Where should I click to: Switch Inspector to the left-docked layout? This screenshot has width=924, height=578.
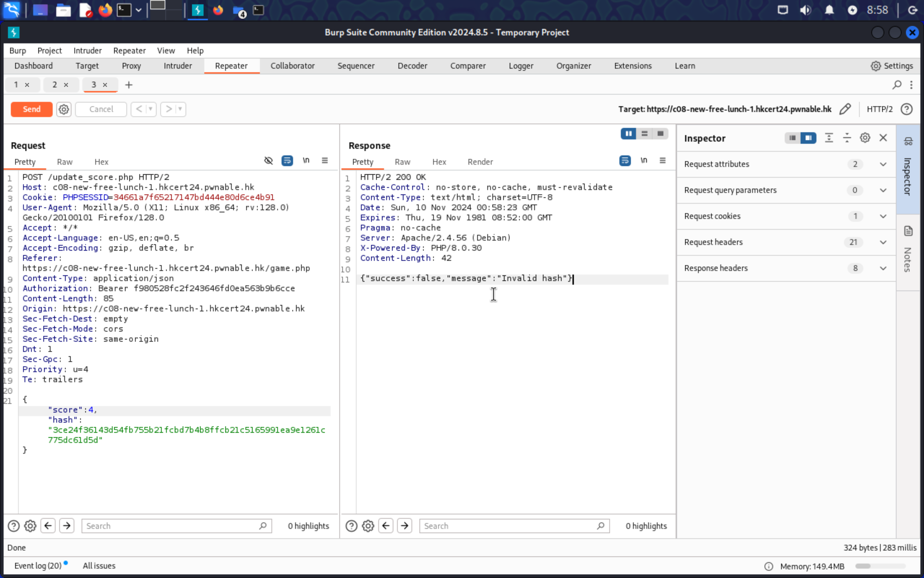click(793, 138)
